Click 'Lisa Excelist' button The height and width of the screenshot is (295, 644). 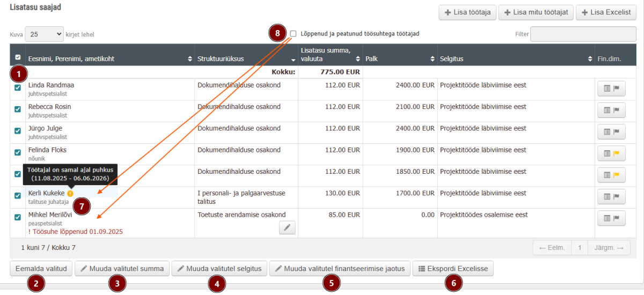[606, 13]
